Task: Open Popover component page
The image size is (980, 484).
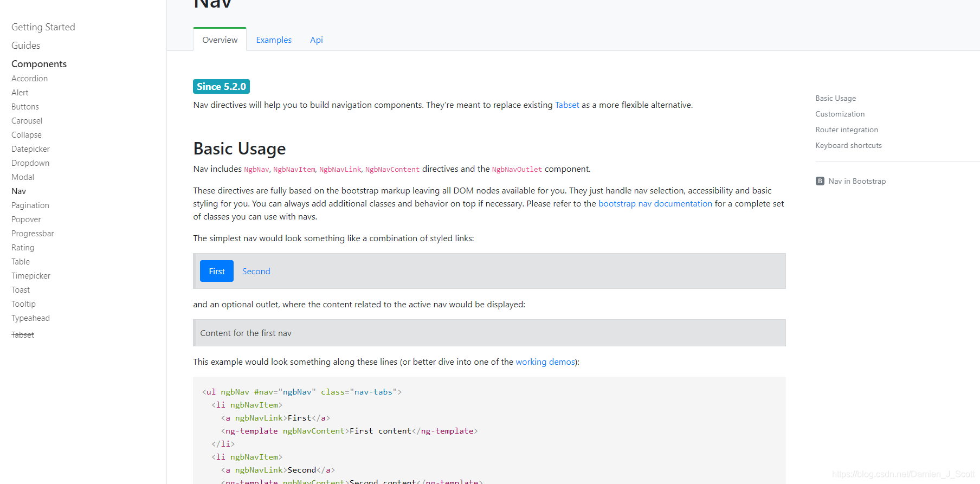Action: (26, 220)
